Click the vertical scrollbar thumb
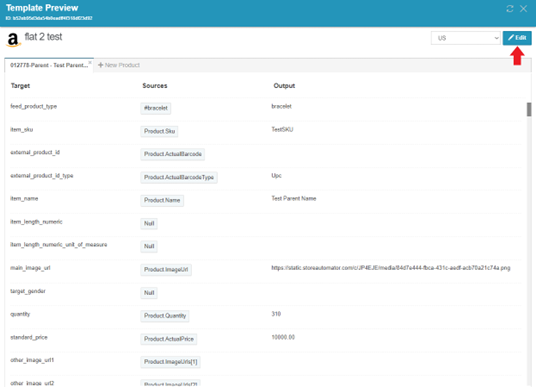536x387 pixels. (529, 109)
